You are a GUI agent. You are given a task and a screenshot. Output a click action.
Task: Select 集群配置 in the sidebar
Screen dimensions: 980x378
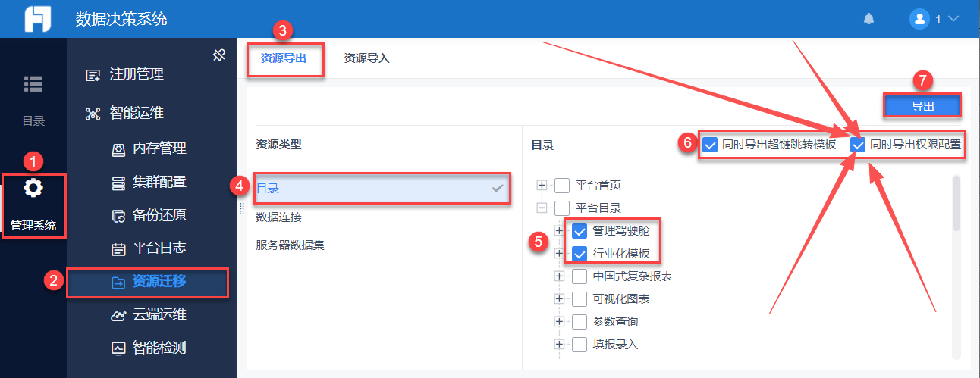[x=159, y=182]
